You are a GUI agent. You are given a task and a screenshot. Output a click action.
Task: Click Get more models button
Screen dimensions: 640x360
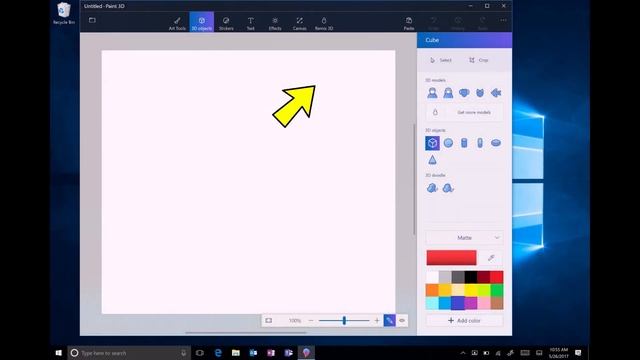coord(464,112)
